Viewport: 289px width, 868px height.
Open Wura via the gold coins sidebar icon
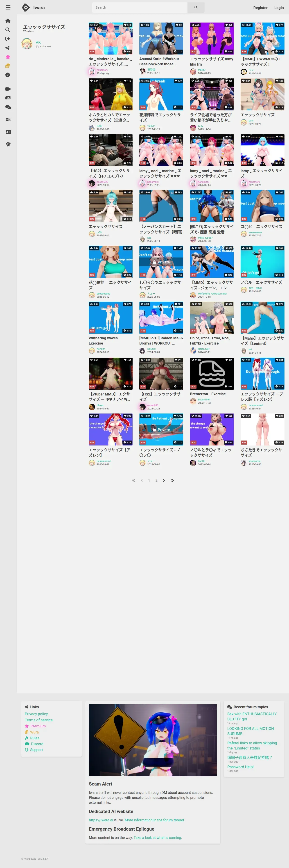click(x=8, y=66)
